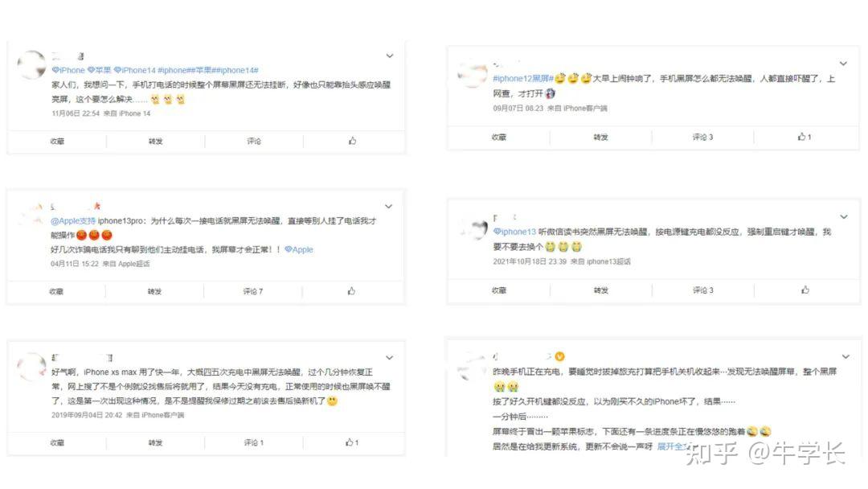
Task: Open 评论 3 on the iphone12黑屏 post
Action: point(703,137)
